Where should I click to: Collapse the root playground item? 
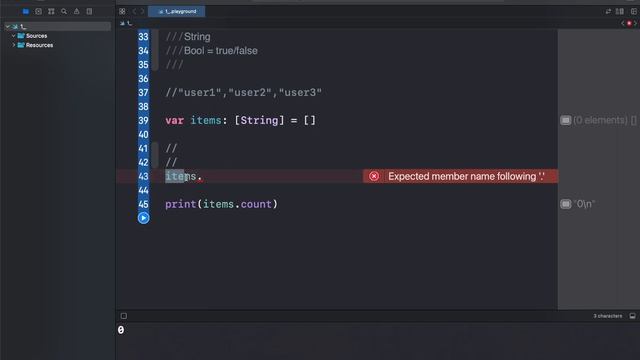tap(8, 27)
